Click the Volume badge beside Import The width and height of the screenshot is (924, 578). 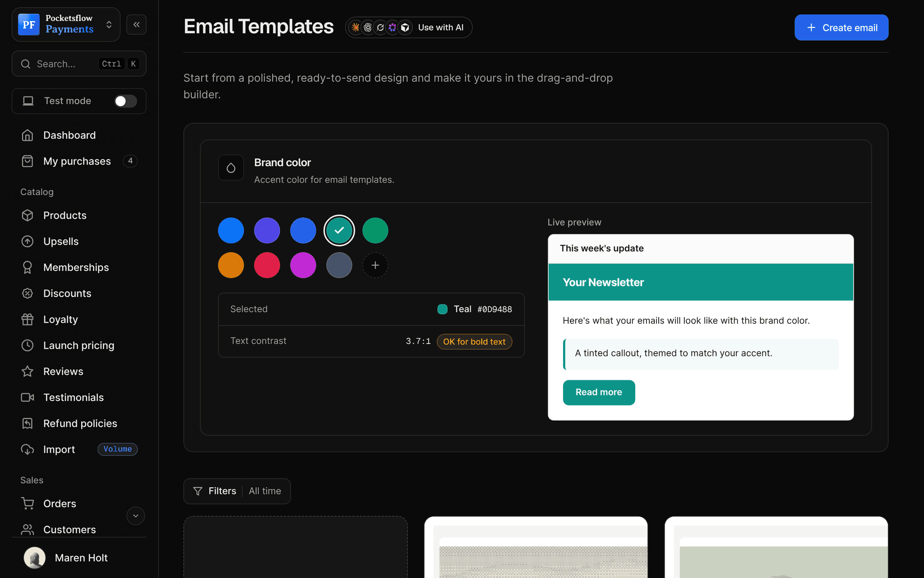pyautogui.click(x=118, y=449)
